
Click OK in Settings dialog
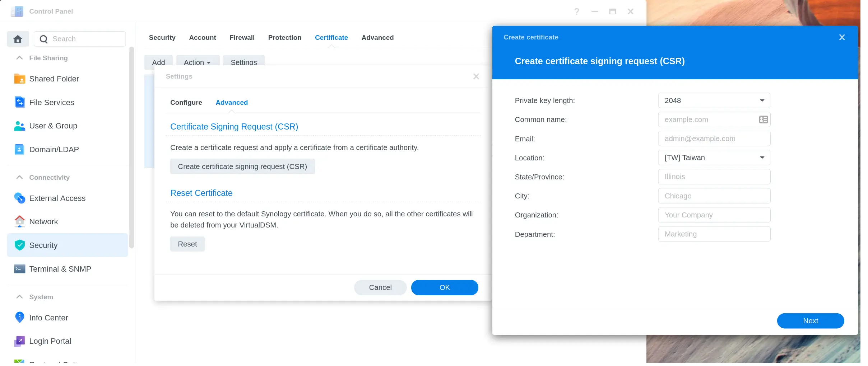pos(445,287)
